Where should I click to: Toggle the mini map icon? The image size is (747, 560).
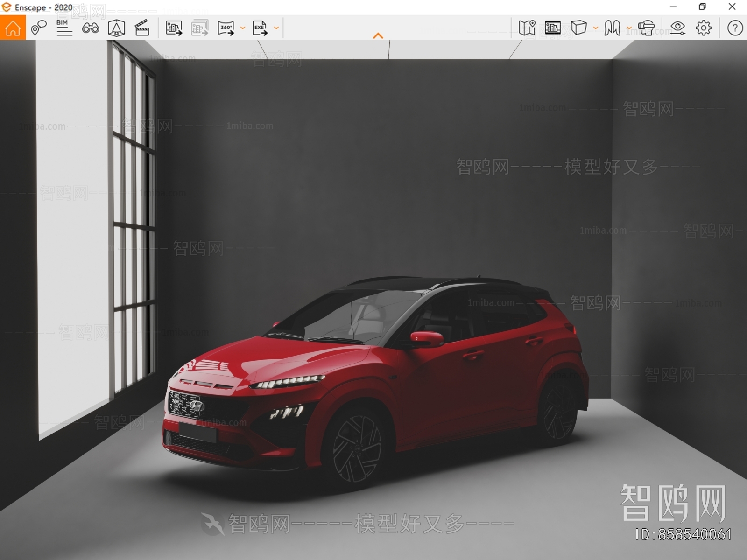[527, 28]
